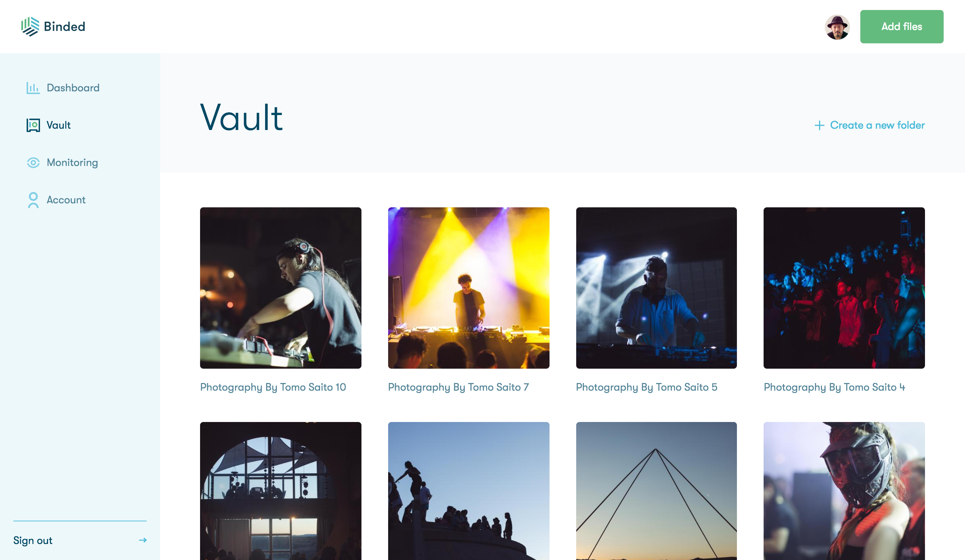Viewport: 965px width, 560px height.
Task: Open the Photography By Tomo Saito 10 thumbnail
Action: tap(280, 288)
